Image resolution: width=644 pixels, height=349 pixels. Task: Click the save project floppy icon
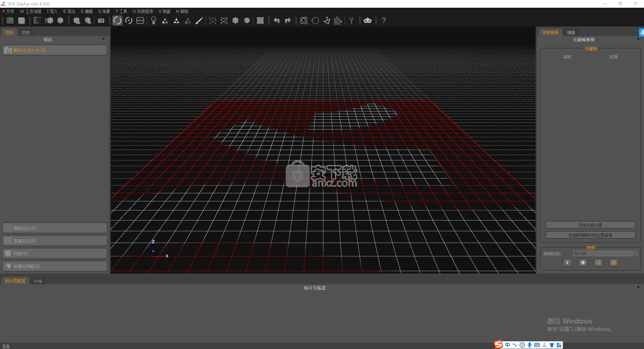pos(21,20)
